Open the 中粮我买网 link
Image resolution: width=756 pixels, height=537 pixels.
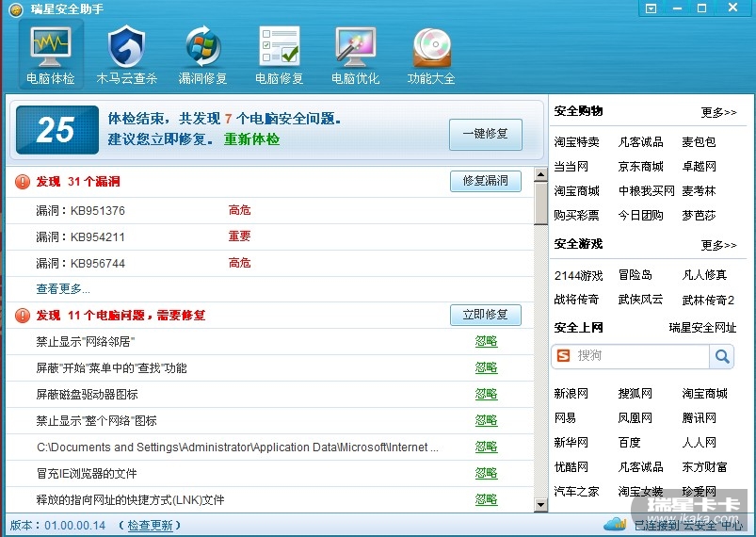coord(647,191)
